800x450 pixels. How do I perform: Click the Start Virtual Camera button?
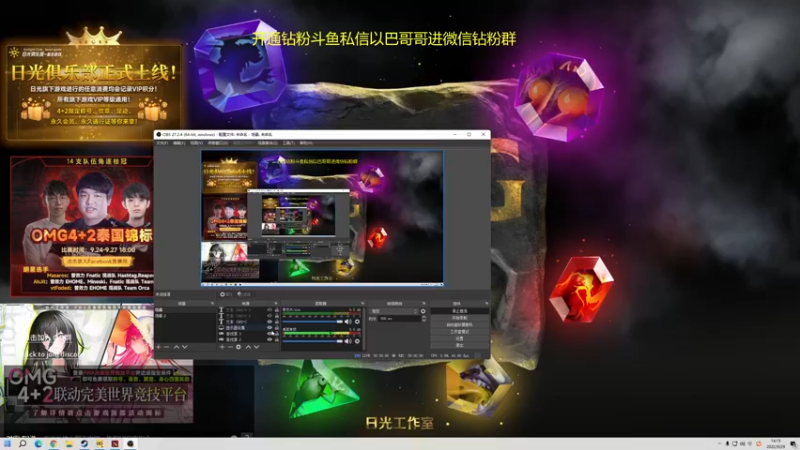pyautogui.click(x=459, y=324)
